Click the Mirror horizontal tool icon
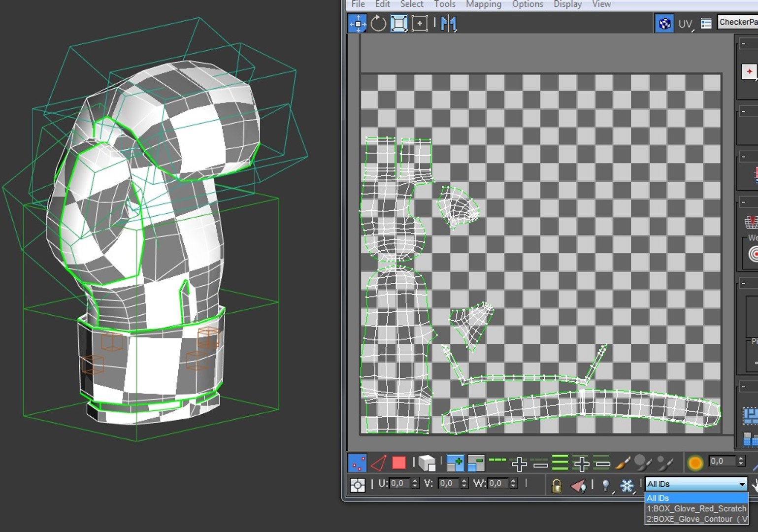Viewport: 758px width, 532px height. (x=448, y=23)
